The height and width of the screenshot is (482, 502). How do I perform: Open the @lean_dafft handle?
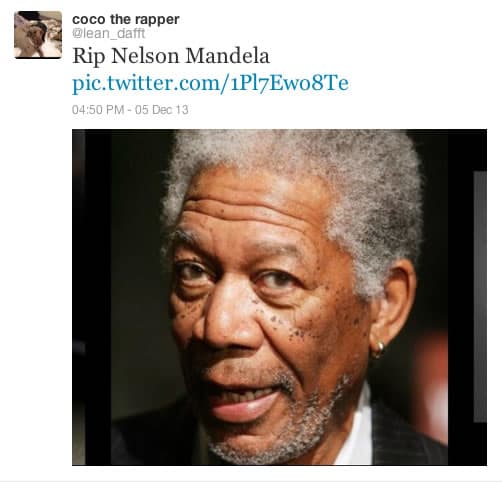click(108, 33)
